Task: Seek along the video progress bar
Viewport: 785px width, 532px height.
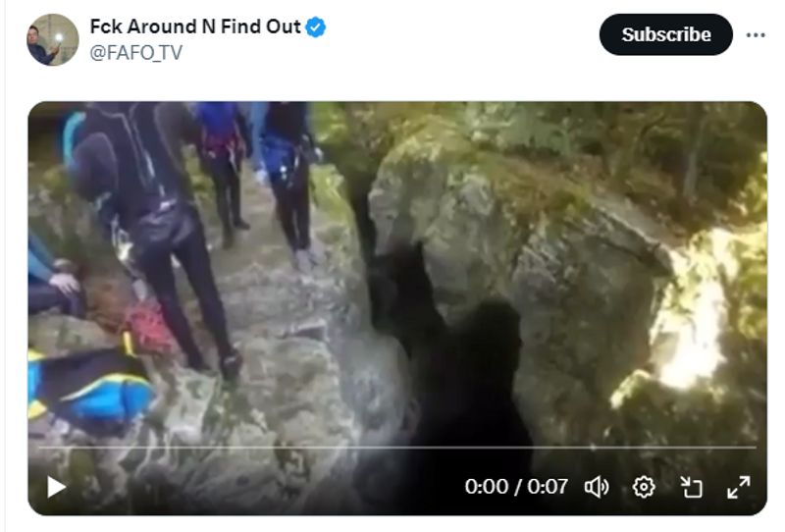Action: [397, 447]
